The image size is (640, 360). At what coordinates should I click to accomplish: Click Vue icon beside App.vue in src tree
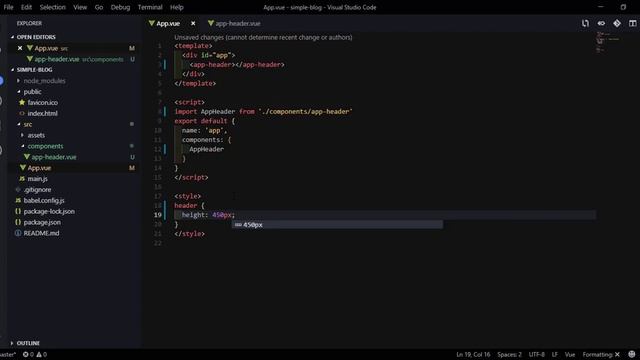[23, 168]
